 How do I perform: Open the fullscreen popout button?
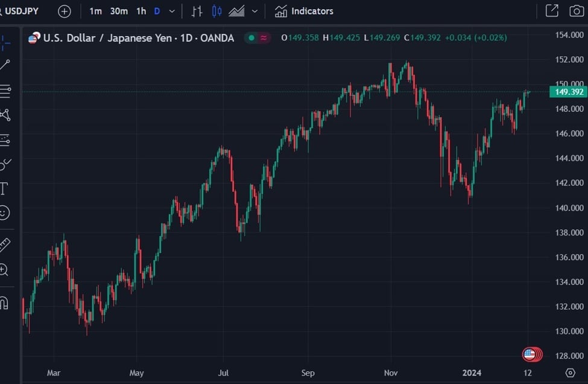coord(551,11)
